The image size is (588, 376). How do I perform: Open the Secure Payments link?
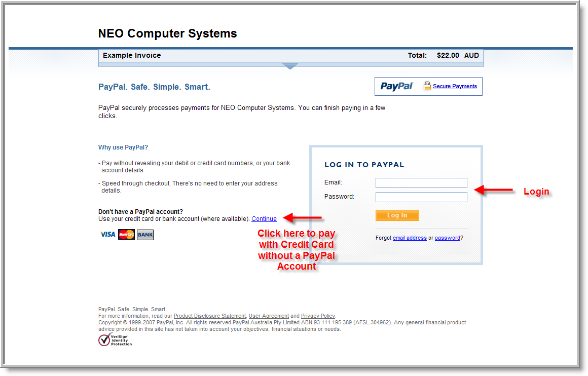tap(455, 86)
